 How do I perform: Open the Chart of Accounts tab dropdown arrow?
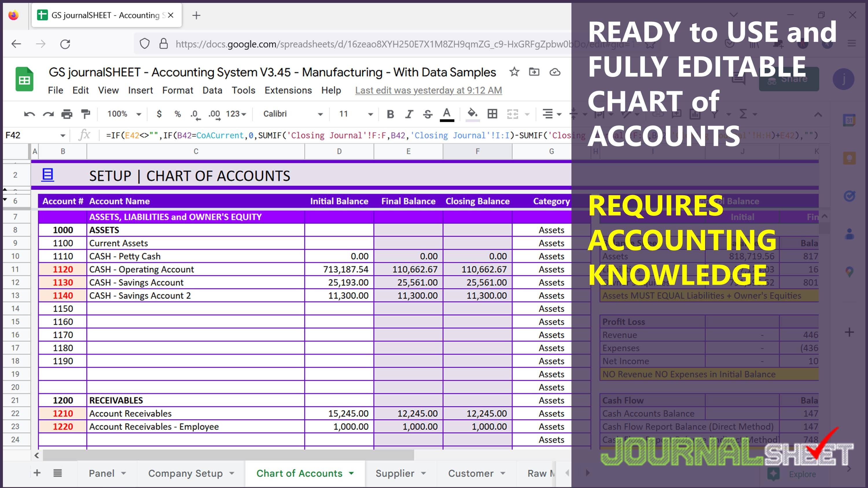(352, 473)
